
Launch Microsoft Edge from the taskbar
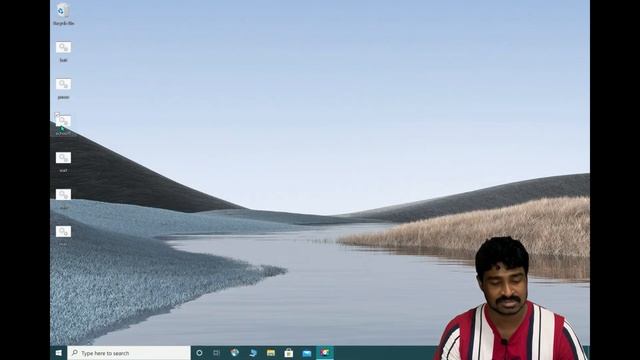253,353
